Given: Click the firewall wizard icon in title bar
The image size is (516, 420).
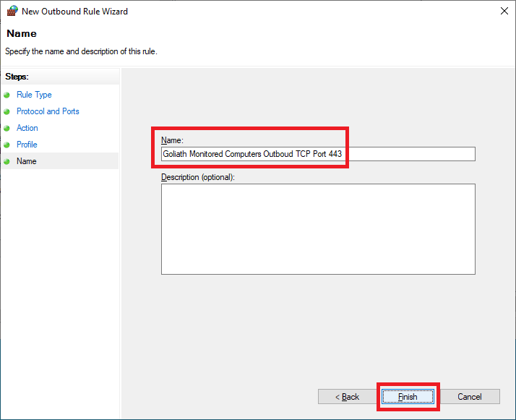Looking at the screenshot, I should [x=12, y=11].
